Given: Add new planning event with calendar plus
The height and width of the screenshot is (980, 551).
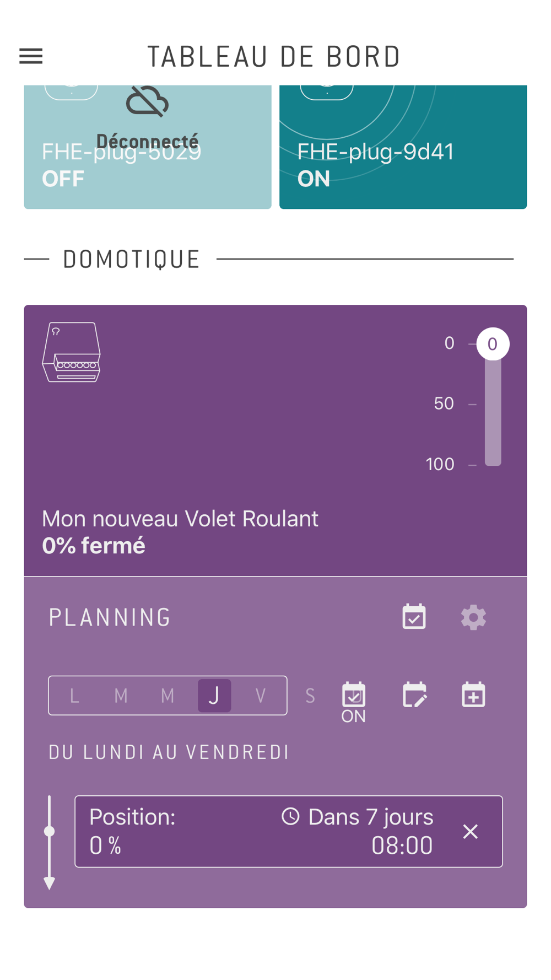Looking at the screenshot, I should pos(473,694).
